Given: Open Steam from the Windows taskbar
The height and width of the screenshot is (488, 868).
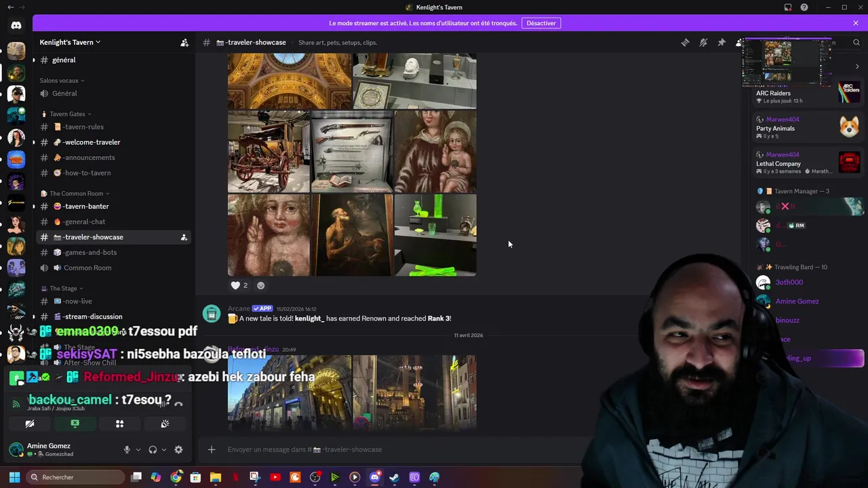Looking at the screenshot, I should tap(394, 477).
